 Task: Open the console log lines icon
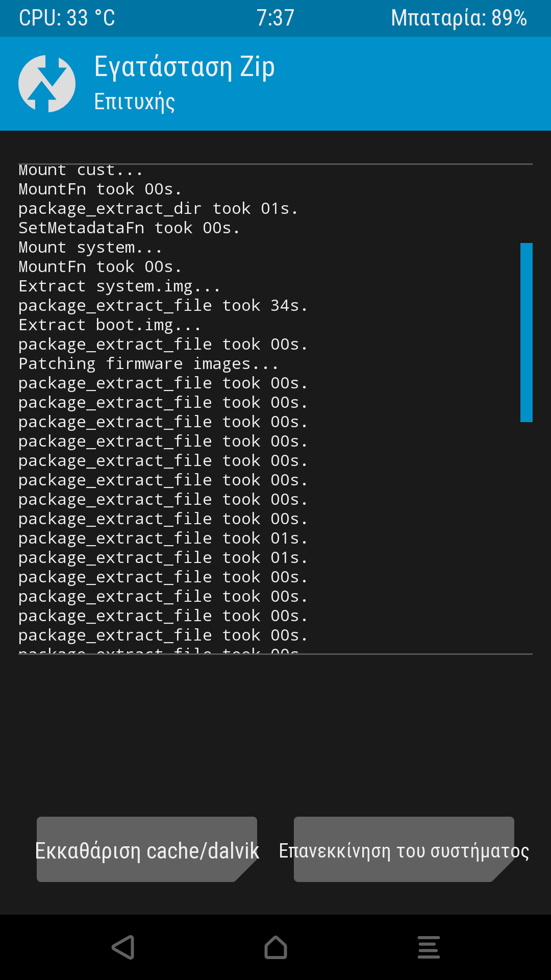[429, 947]
